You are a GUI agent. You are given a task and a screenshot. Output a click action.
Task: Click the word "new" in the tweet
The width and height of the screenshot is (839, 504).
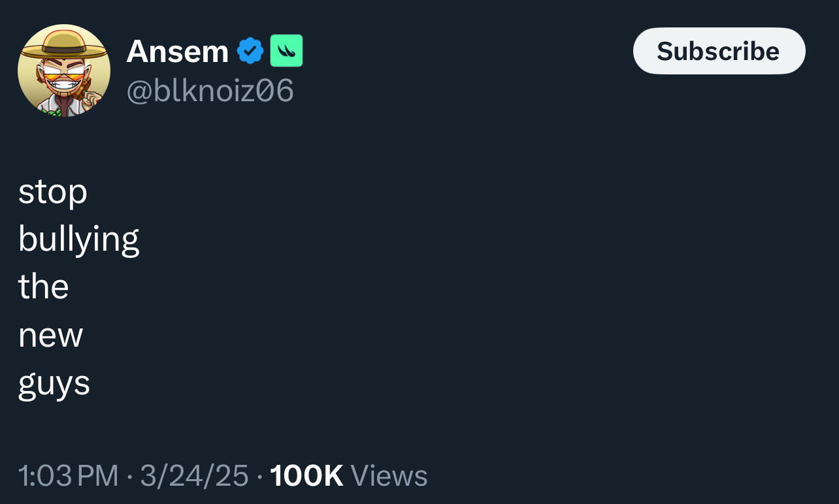[50, 336]
